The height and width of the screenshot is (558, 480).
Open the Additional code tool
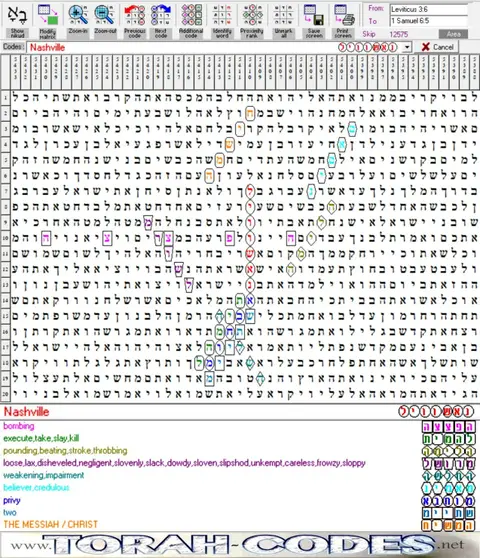click(x=191, y=15)
